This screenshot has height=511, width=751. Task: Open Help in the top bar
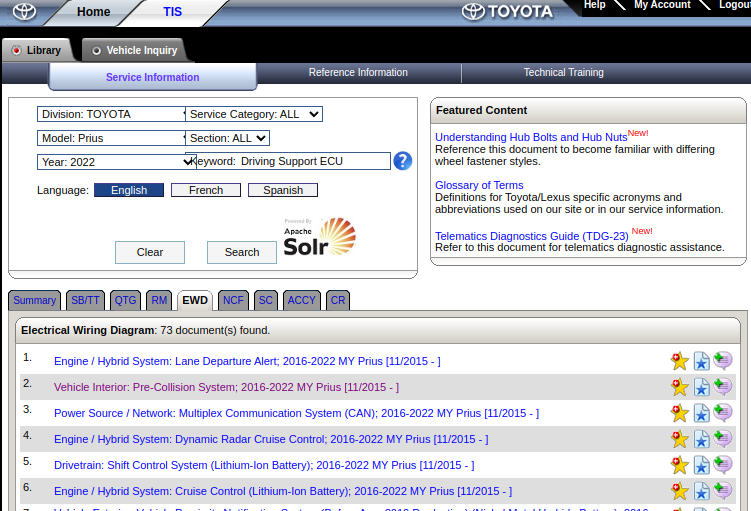click(594, 5)
